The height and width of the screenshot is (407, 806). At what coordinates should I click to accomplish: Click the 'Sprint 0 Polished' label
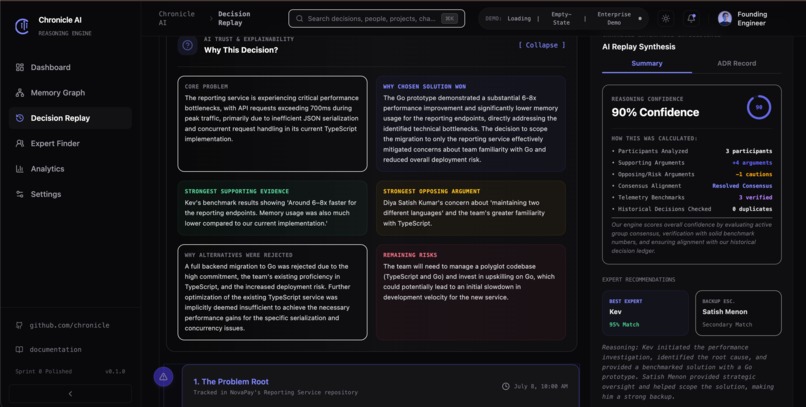(x=44, y=372)
